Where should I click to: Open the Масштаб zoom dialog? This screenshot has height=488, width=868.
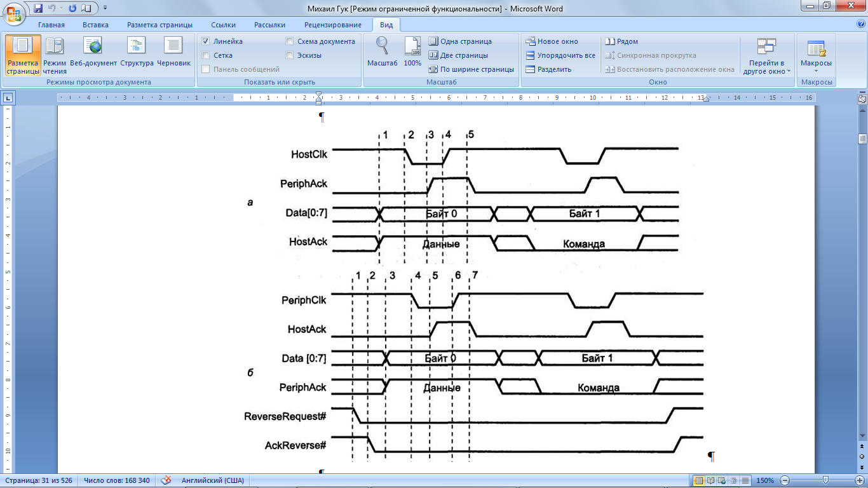pyautogui.click(x=383, y=53)
